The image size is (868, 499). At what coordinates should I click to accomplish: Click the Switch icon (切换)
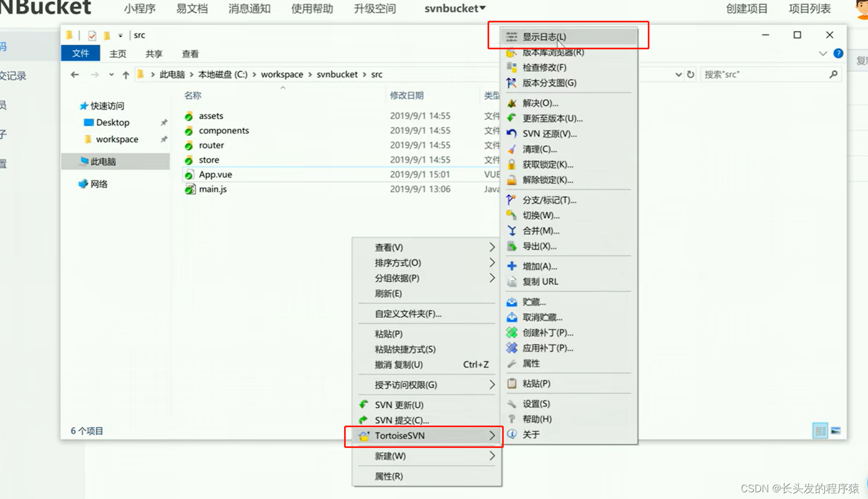(x=512, y=215)
